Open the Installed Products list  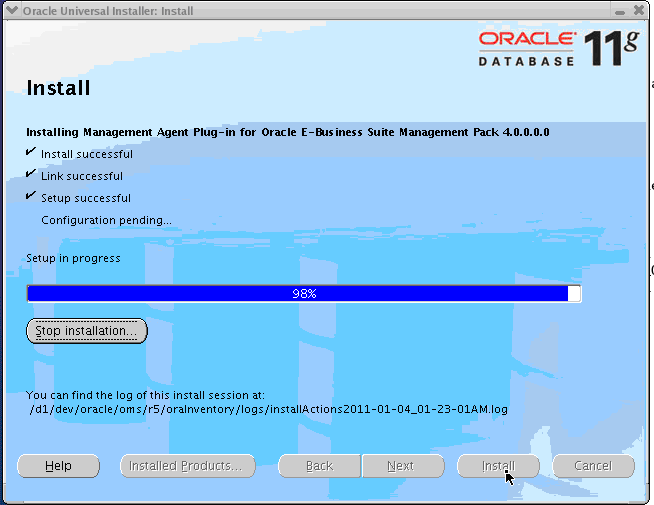click(188, 466)
